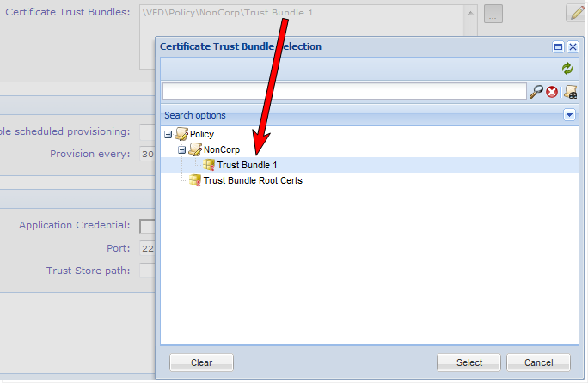This screenshot has height=383, width=588.
Task: Click the Trust Bundles list scroll up arrow
Action: tap(470, 13)
